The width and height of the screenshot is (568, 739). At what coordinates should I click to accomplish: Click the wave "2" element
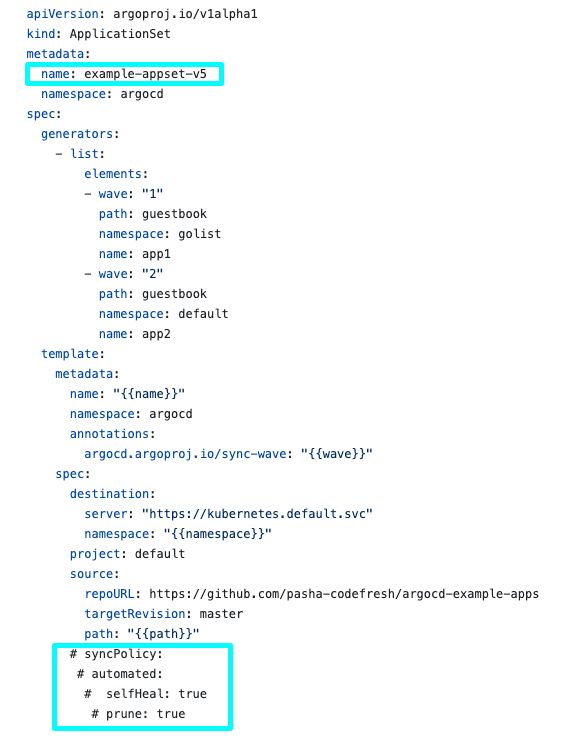coord(124,274)
